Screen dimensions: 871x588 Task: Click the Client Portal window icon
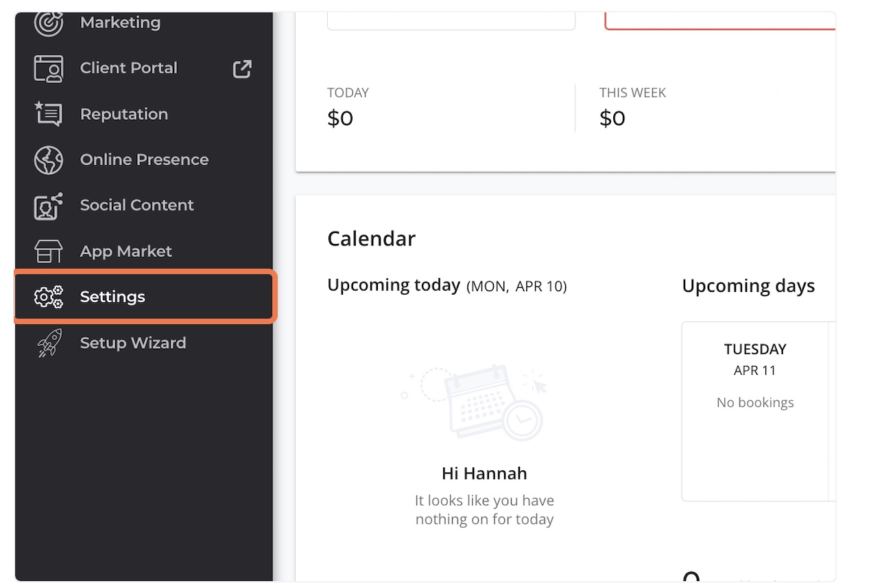click(49, 69)
